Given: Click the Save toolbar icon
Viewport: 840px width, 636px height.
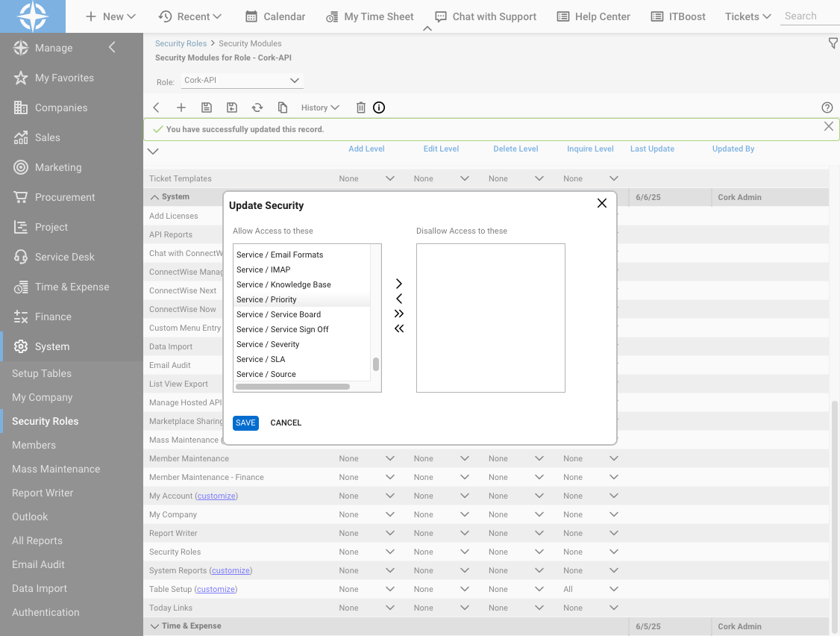Looking at the screenshot, I should [206, 107].
